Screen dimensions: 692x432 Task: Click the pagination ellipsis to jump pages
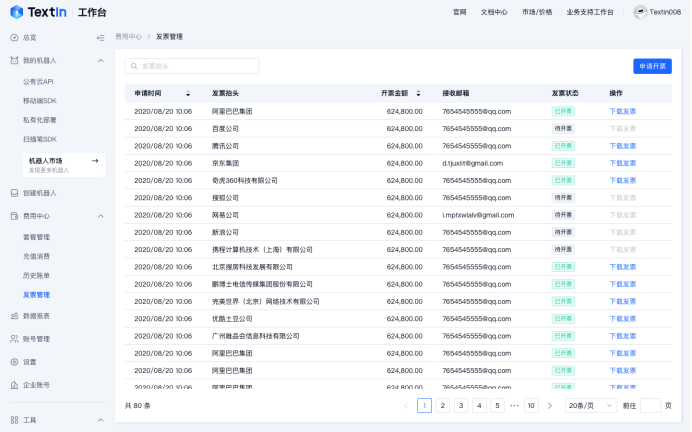(514, 406)
